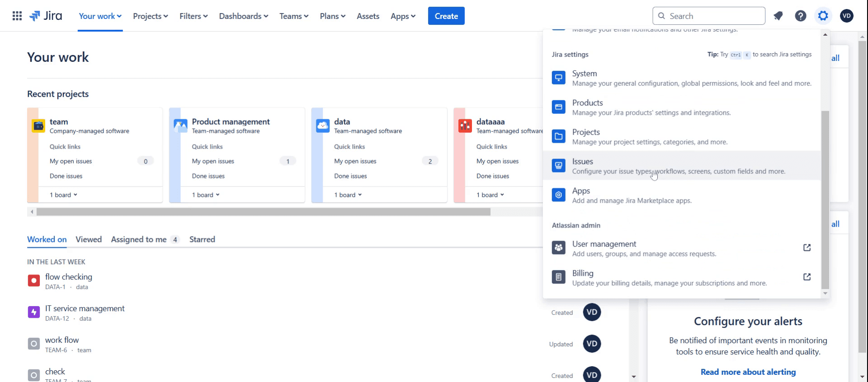
Task: Click the settings gear icon
Action: pos(823,16)
